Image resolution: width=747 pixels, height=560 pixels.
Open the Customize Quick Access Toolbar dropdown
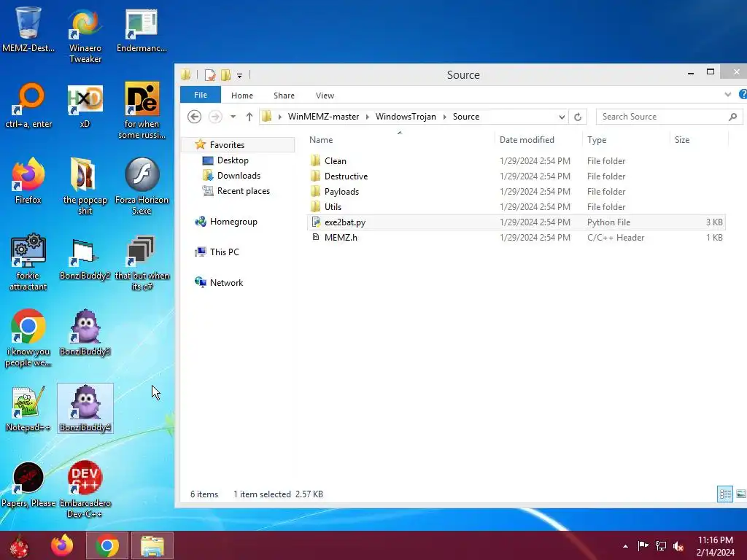click(x=239, y=75)
